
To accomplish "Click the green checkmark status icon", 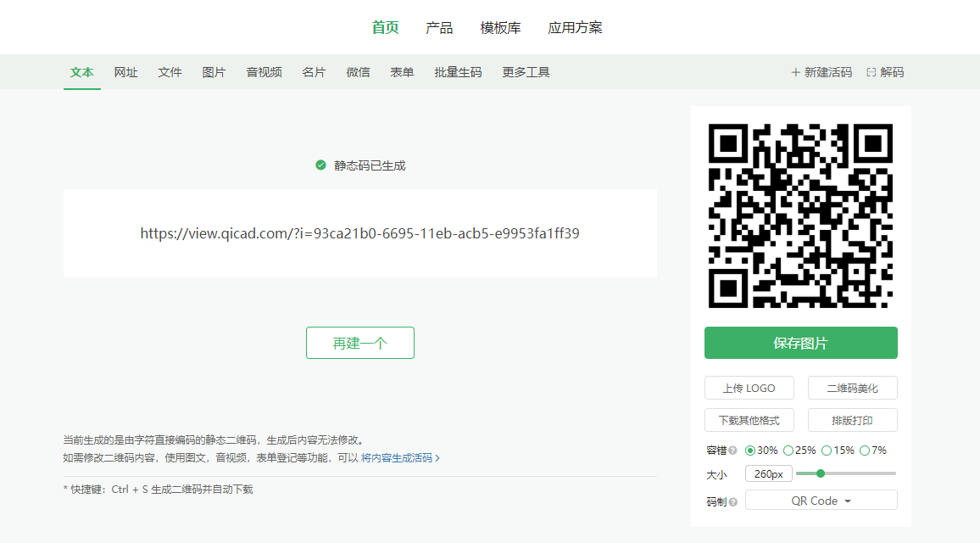I will 320,165.
